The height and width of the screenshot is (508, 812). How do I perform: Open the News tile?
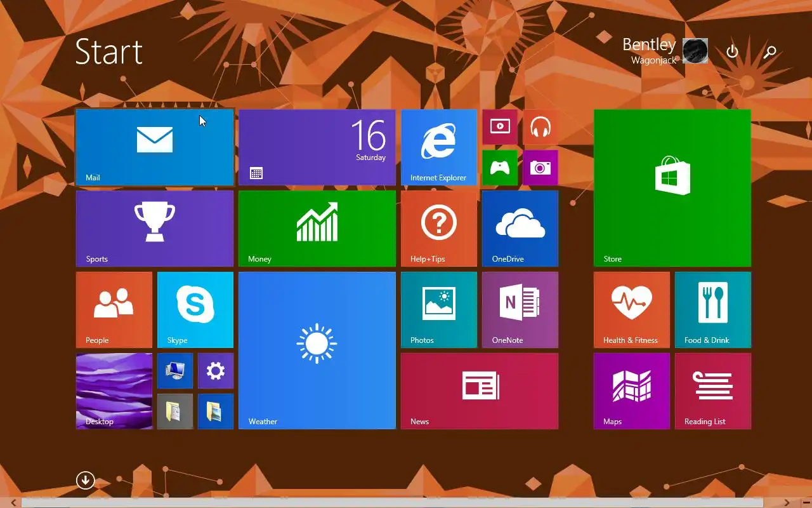click(x=480, y=391)
